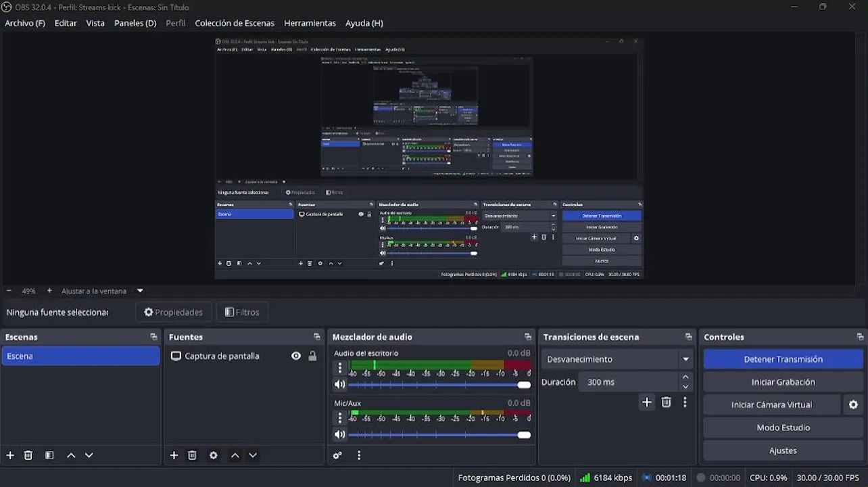Screen dimensions: 868x487
Task: Click Propiedades button below preview
Action: [174, 312]
